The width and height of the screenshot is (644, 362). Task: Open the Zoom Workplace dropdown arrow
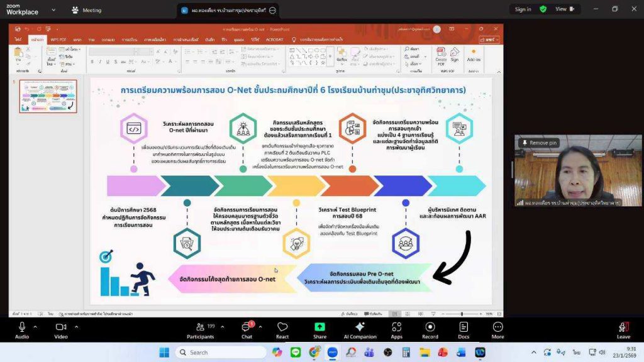(x=53, y=10)
